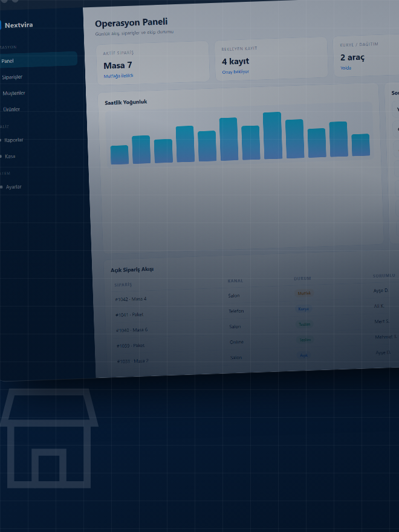Open order #1040 · Masa 6

pos(132,330)
